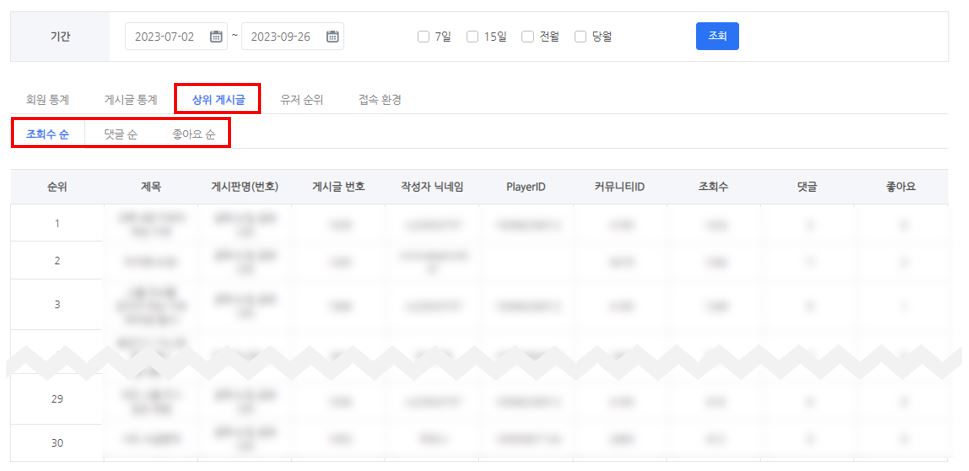
Task: Select the start date field 2023-07-02
Action: click(176, 36)
